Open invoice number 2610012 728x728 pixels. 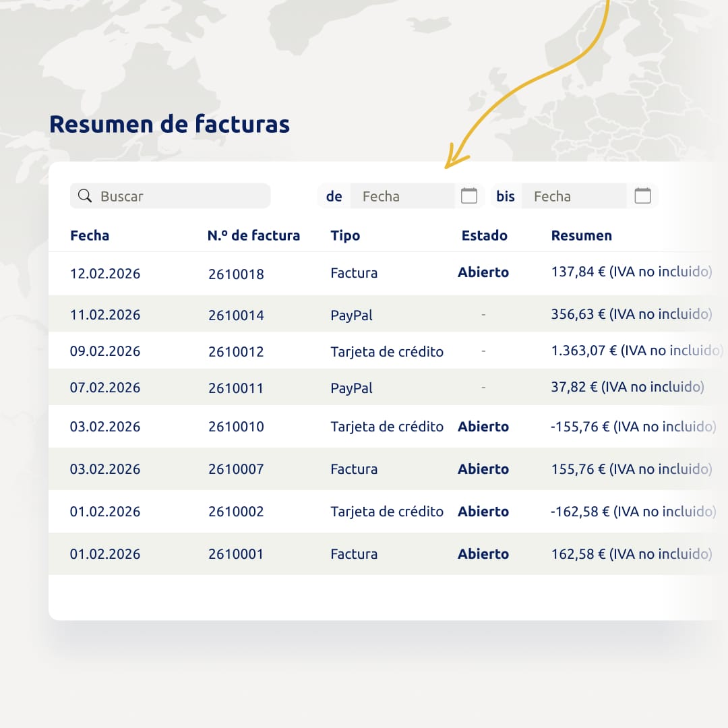click(x=236, y=351)
